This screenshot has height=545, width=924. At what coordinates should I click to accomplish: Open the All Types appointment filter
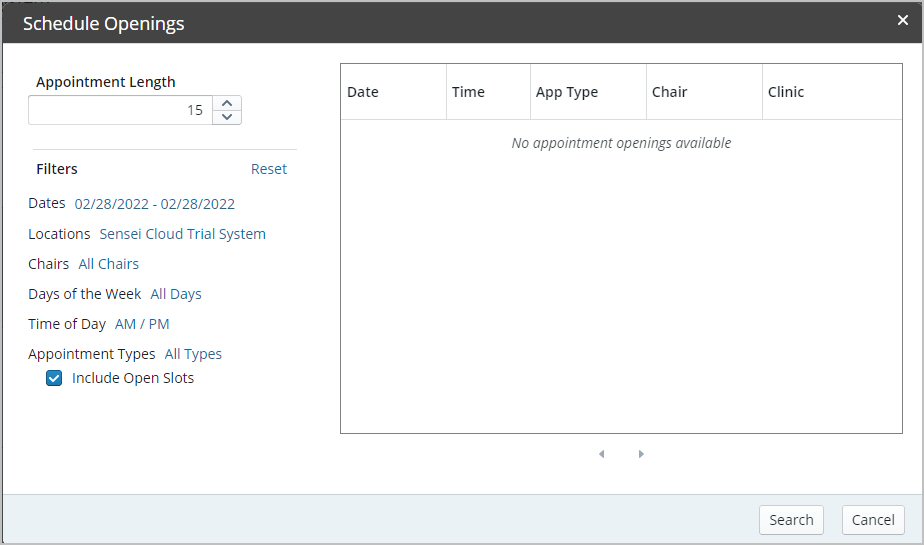tap(193, 354)
